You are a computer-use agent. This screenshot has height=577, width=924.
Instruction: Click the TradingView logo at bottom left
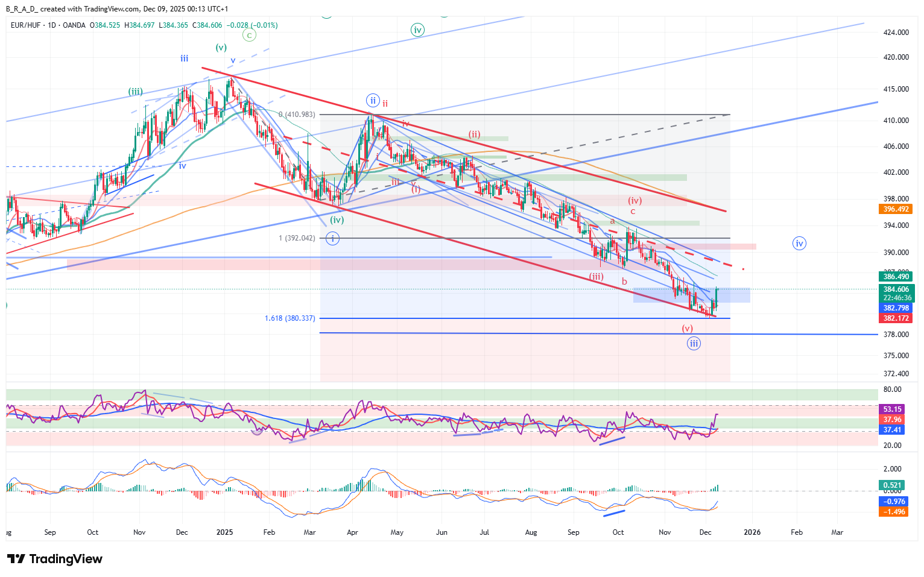click(54, 559)
